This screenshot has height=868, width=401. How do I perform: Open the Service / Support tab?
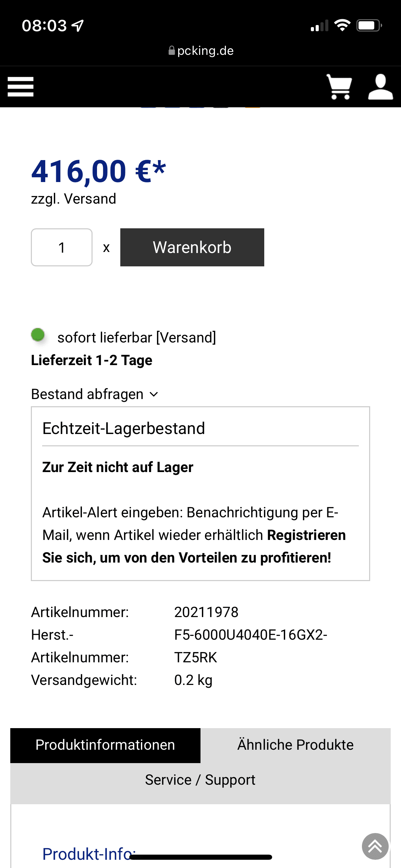[200, 780]
